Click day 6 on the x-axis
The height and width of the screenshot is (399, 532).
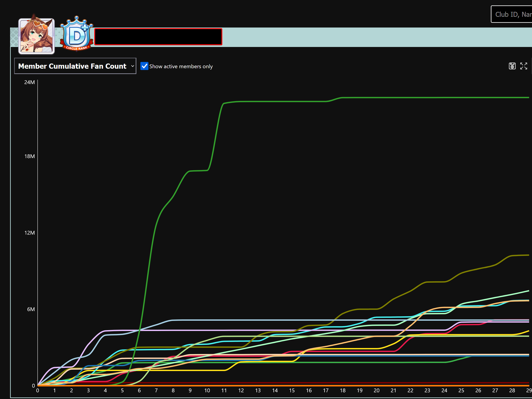click(139, 391)
